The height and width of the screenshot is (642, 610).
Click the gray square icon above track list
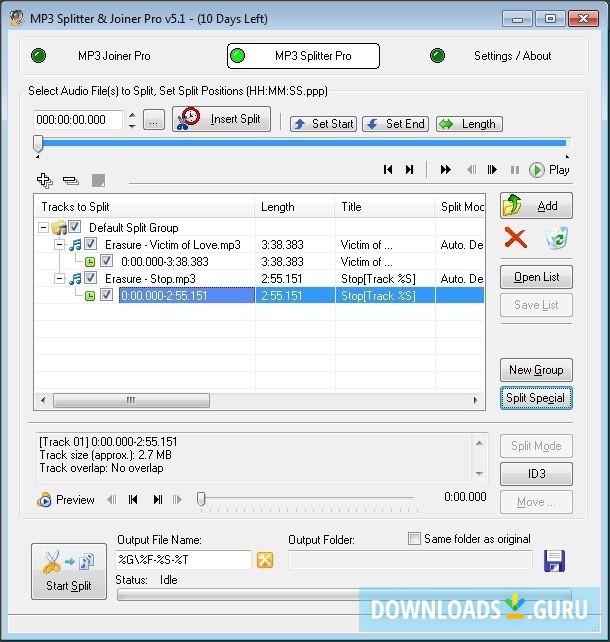[98, 180]
